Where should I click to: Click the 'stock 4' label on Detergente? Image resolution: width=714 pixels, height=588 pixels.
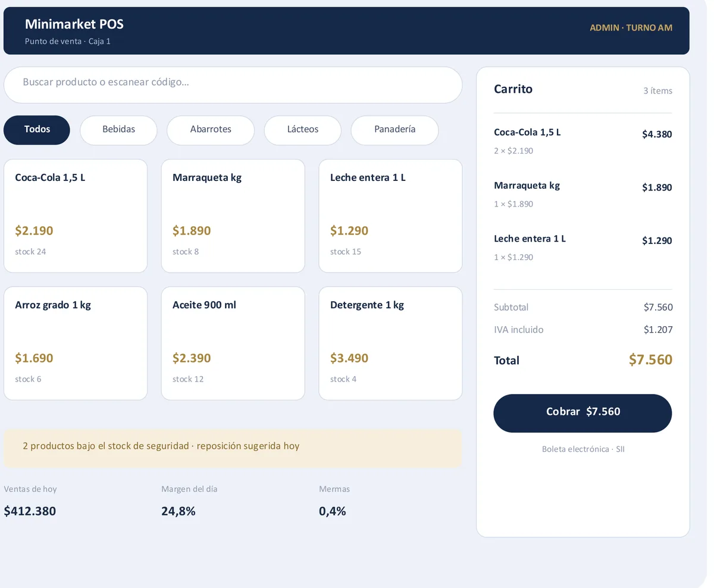tap(343, 379)
